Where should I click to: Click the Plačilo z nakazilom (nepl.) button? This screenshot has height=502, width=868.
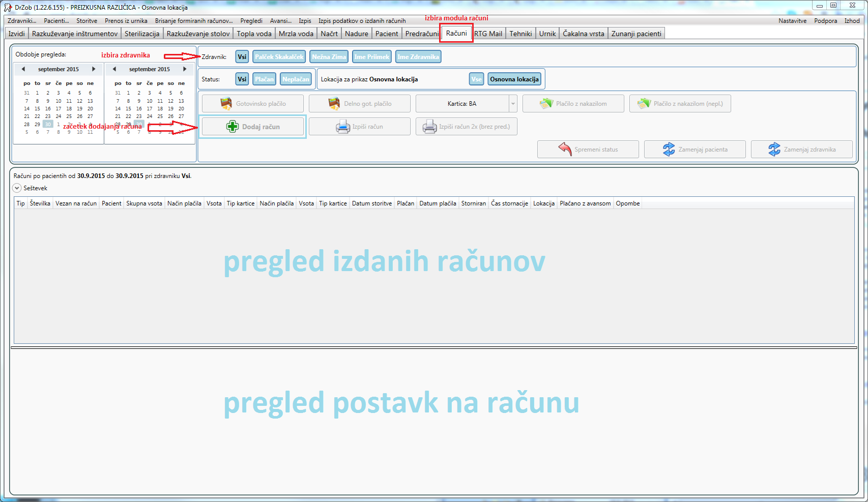point(680,104)
